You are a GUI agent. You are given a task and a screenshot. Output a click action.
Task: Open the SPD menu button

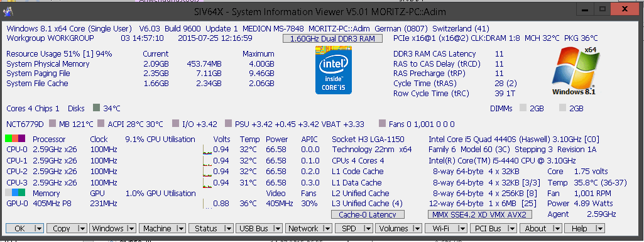pos(349,228)
